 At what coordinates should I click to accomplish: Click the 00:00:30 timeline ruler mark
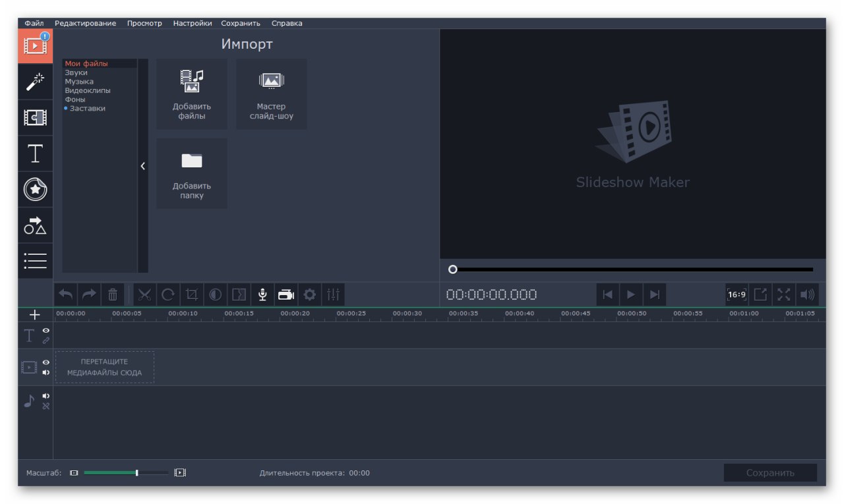click(407, 314)
